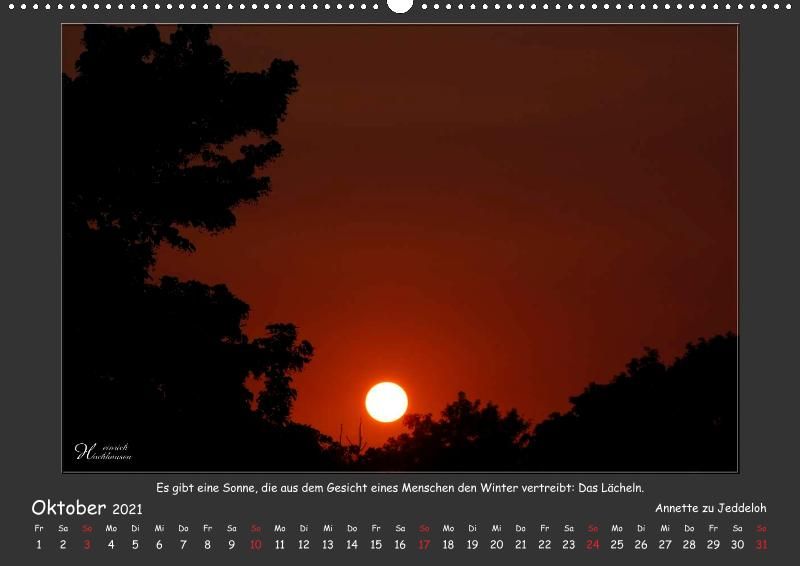The image size is (800, 566).
Task: Select date 7 in the calendar row
Action: coord(183,545)
